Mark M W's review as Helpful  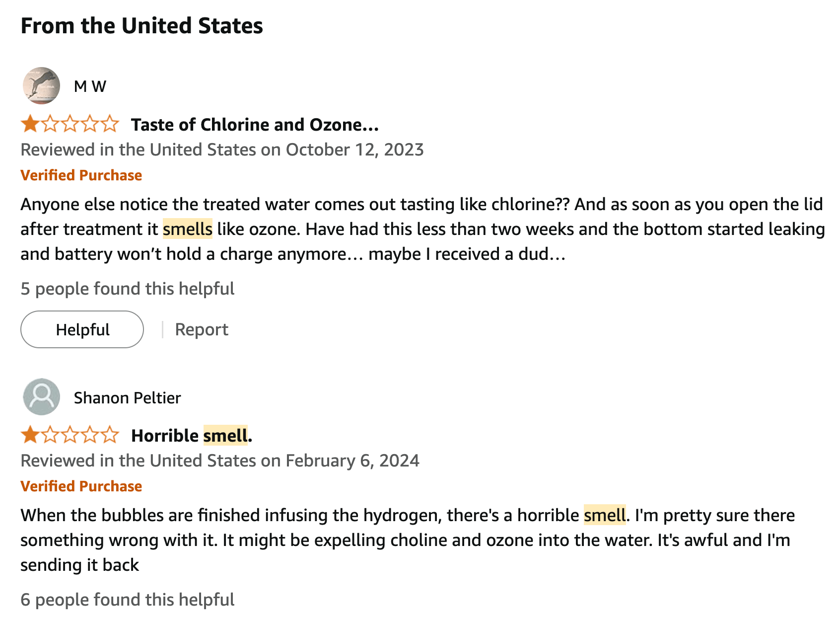(x=82, y=329)
